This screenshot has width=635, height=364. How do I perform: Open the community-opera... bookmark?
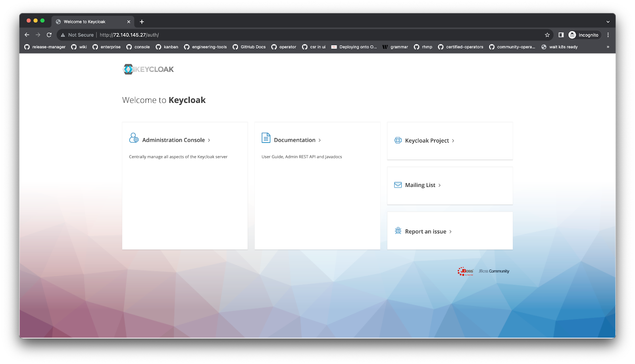(x=512, y=47)
